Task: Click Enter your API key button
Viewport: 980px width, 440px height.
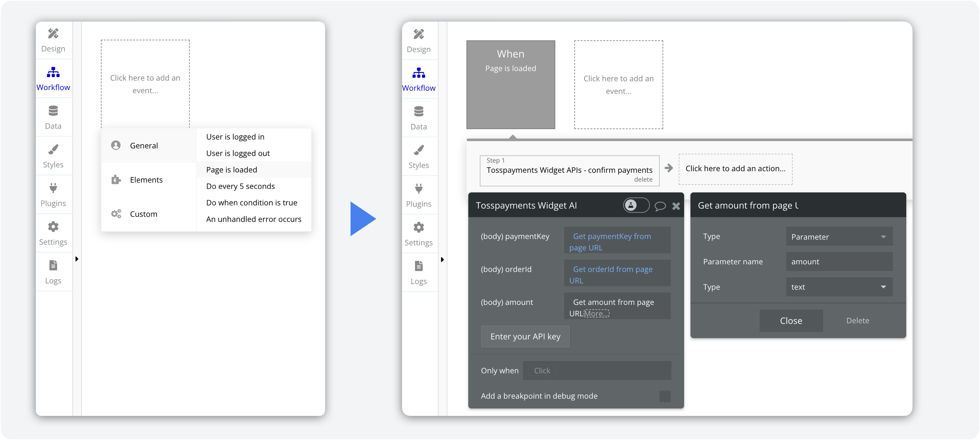Action: (x=525, y=336)
